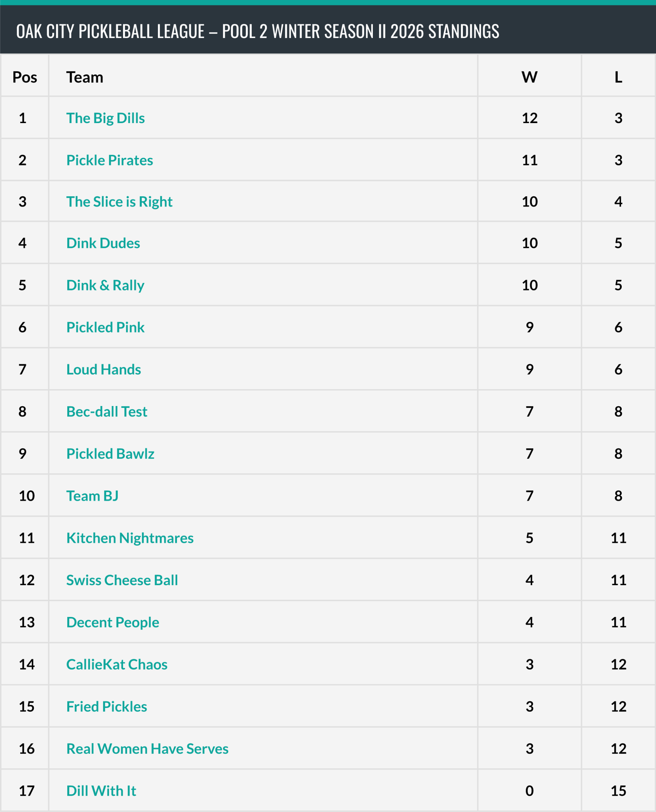Open Pickled Pink team link

(x=106, y=327)
